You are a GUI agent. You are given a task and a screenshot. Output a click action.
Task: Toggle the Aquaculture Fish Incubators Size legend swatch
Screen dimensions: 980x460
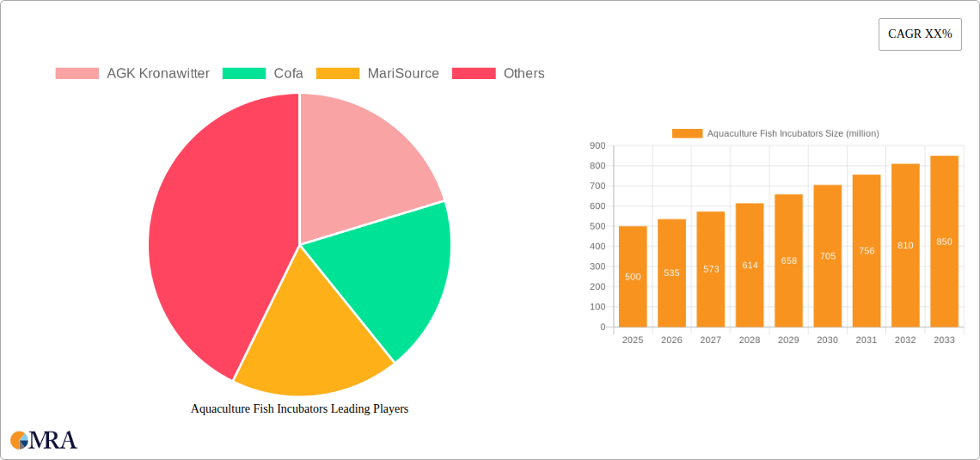point(688,133)
